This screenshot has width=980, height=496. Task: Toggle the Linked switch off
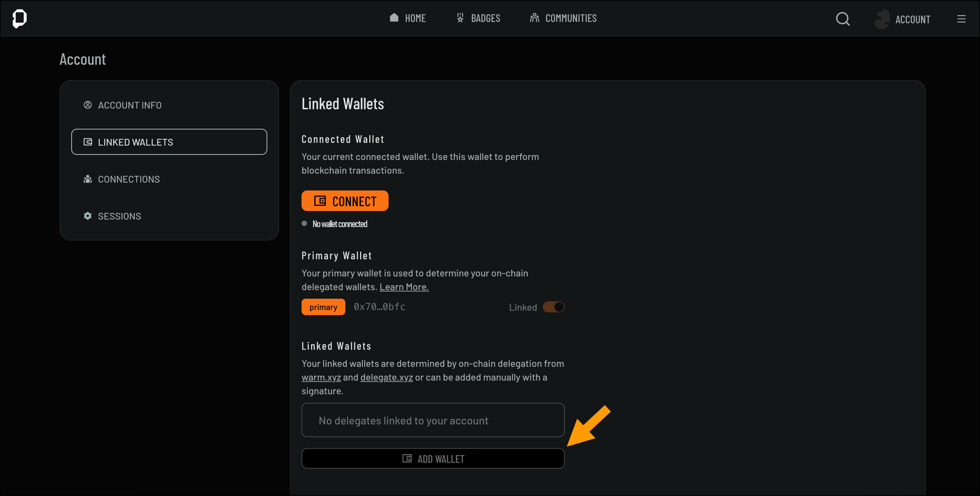(x=553, y=307)
